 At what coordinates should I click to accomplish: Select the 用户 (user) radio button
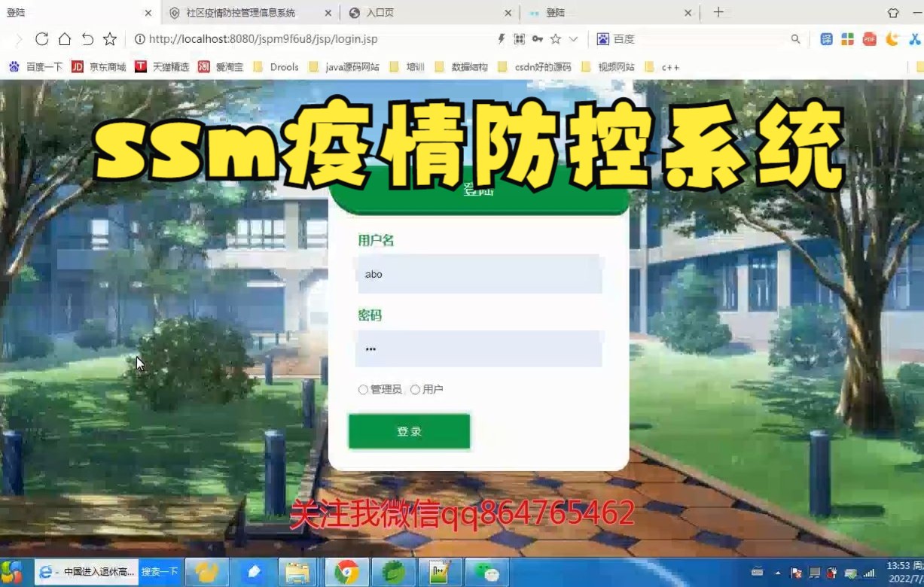point(416,389)
